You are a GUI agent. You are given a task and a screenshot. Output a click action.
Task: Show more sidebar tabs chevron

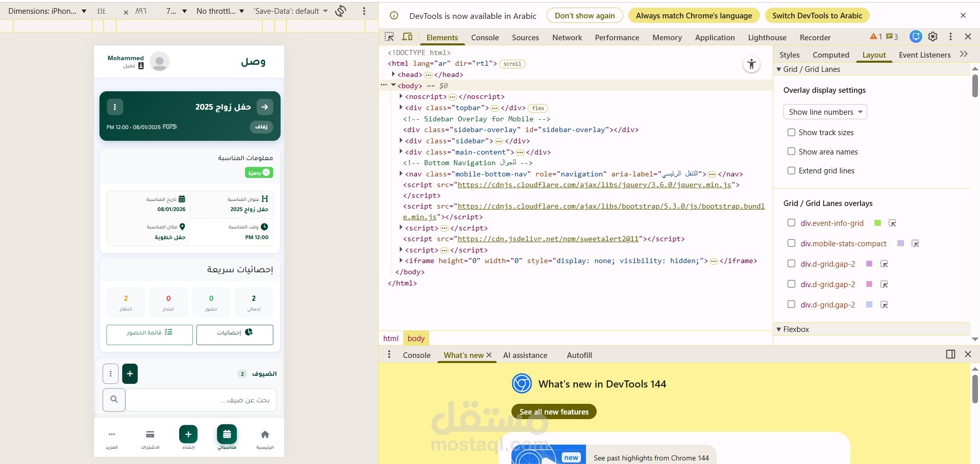(964, 54)
